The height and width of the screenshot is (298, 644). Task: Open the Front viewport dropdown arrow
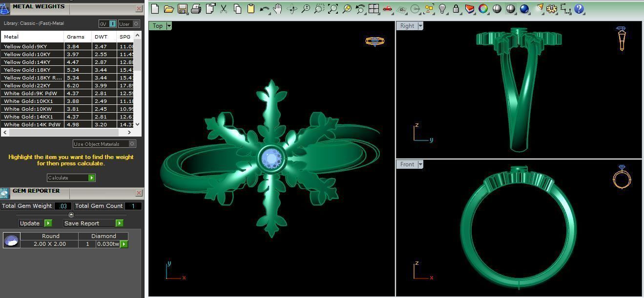coord(420,164)
